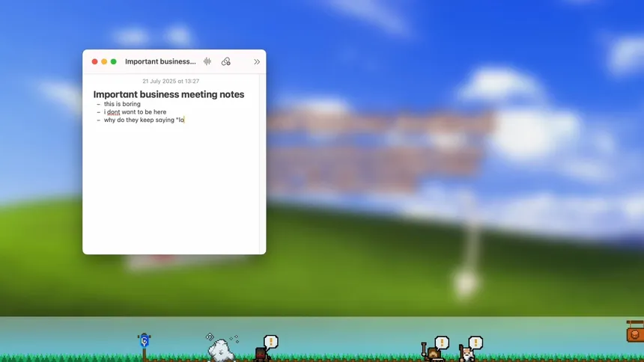Viewport: 644px width, 362px height.
Task: Click the blue signpost in the pixel game
Action: [145, 347]
